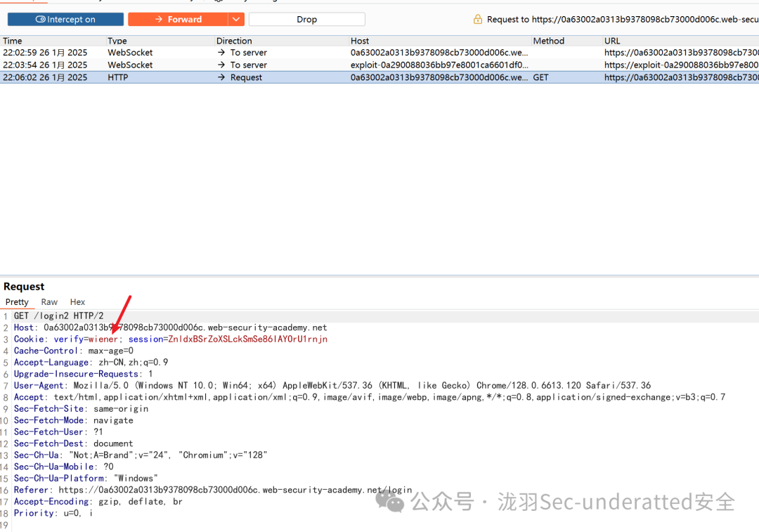
Task: Click the Accept header line
Action: [x=370, y=398]
